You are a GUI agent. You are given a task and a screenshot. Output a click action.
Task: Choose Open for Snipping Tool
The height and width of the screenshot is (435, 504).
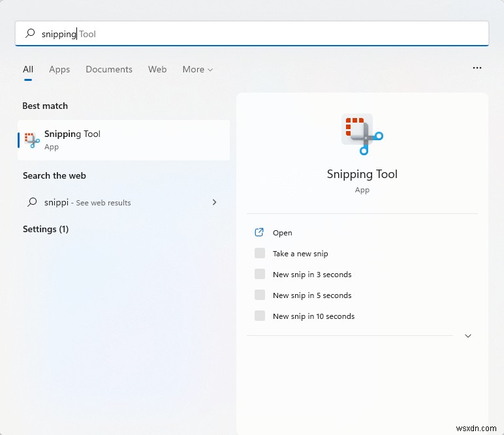pos(282,233)
